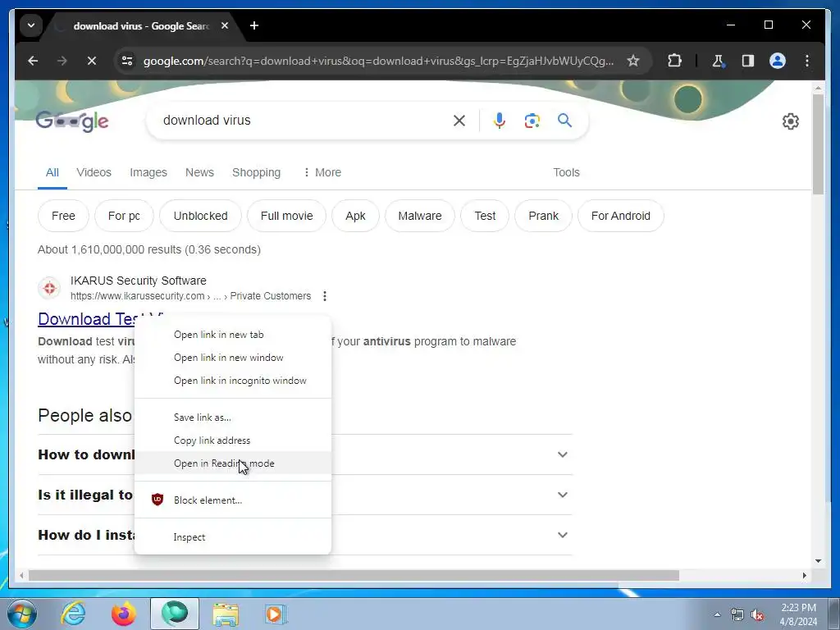
Task: Close the download virus tab
Action: (x=225, y=25)
